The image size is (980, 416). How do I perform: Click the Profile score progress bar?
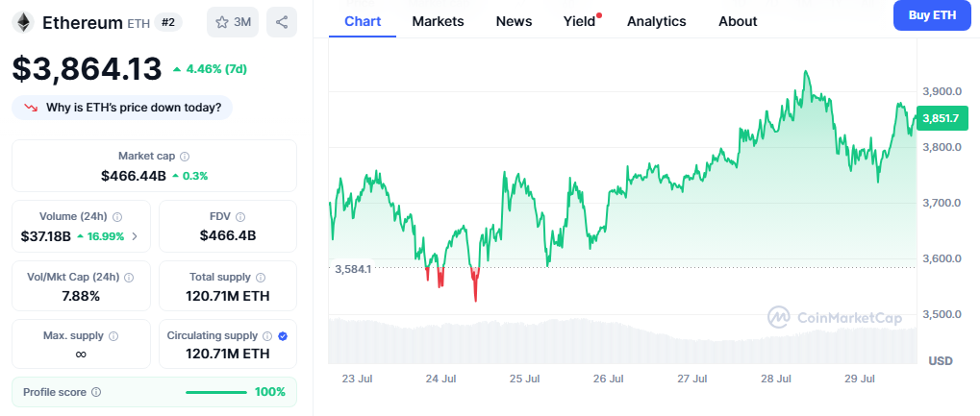coord(215,392)
